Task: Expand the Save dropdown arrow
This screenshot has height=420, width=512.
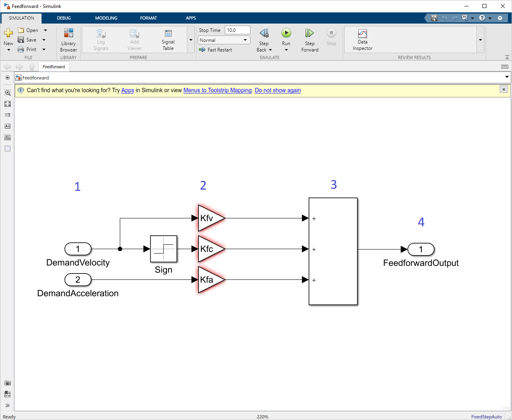Action: point(44,40)
